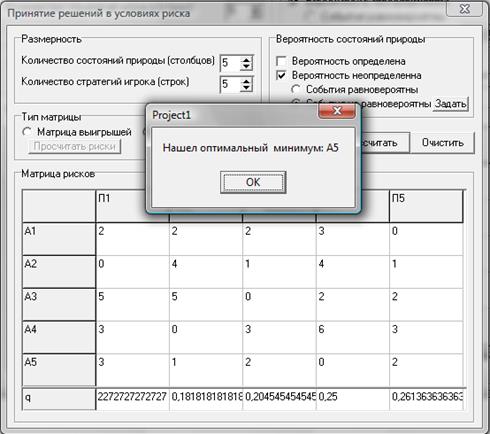Screen dimensions: 490x434
Task: Increase the number of nature states (columns)
Action: 246,60
